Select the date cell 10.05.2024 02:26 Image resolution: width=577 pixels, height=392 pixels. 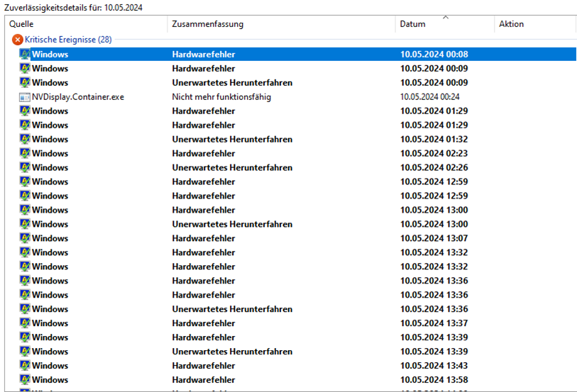click(434, 167)
